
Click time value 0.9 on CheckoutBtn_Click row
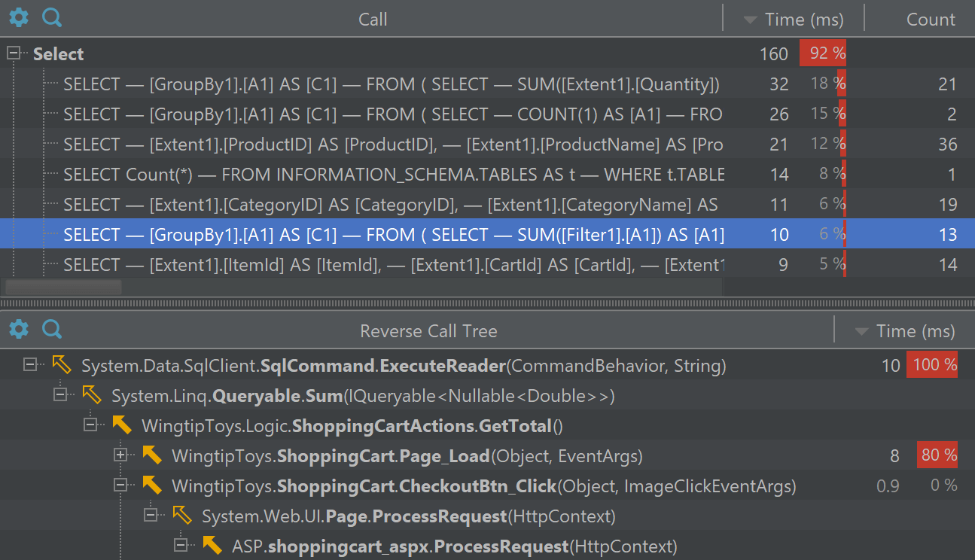pyautogui.click(x=888, y=486)
